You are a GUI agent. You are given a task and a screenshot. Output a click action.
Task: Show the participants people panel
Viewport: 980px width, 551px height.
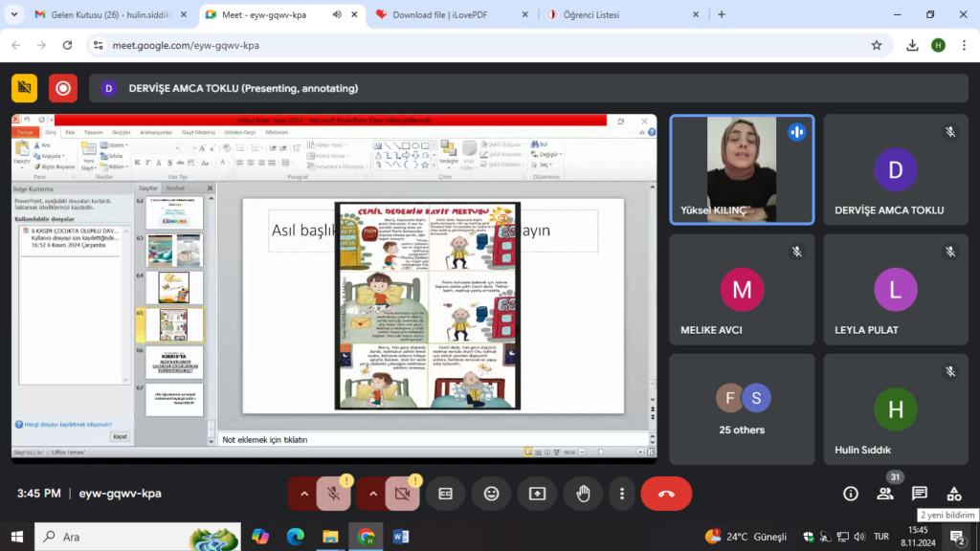coord(884,494)
